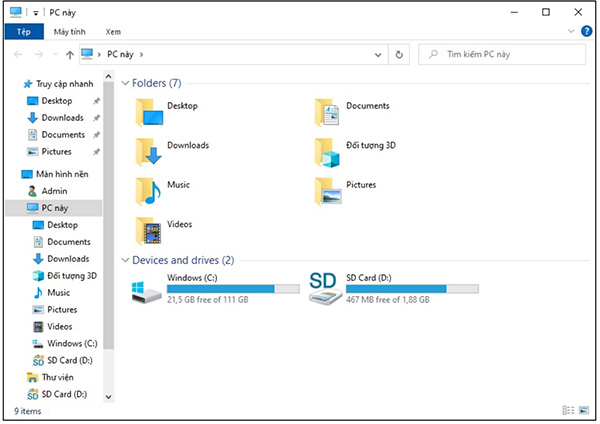Click the computer icon in address bar
Image resolution: width=600 pixels, height=424 pixels.
click(87, 54)
